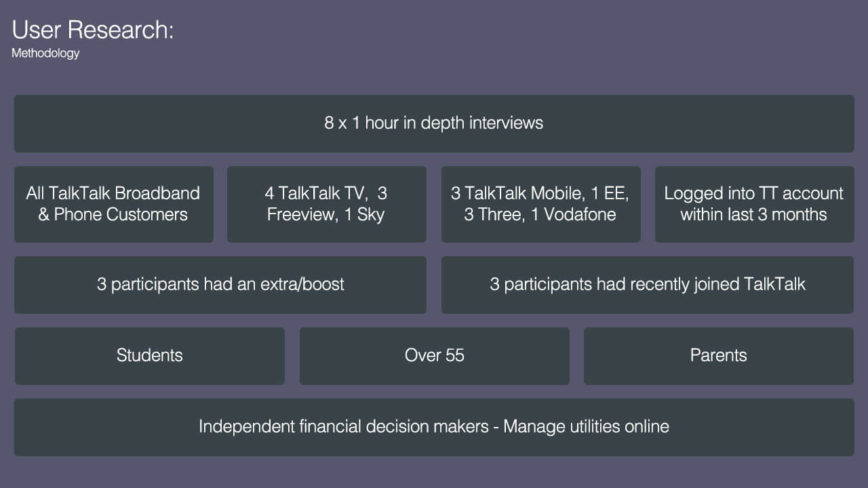
Task: Click 'Manage utilities online' text in the bottom box
Action: (x=586, y=426)
